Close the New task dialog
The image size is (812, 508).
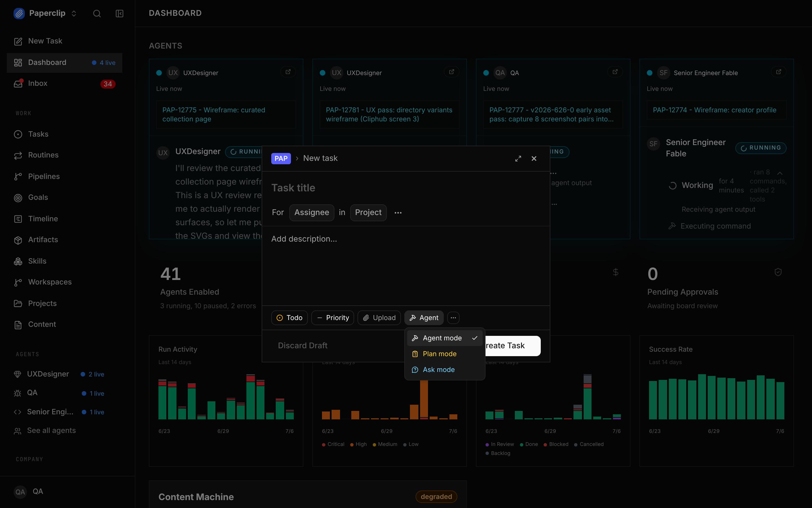pos(534,159)
